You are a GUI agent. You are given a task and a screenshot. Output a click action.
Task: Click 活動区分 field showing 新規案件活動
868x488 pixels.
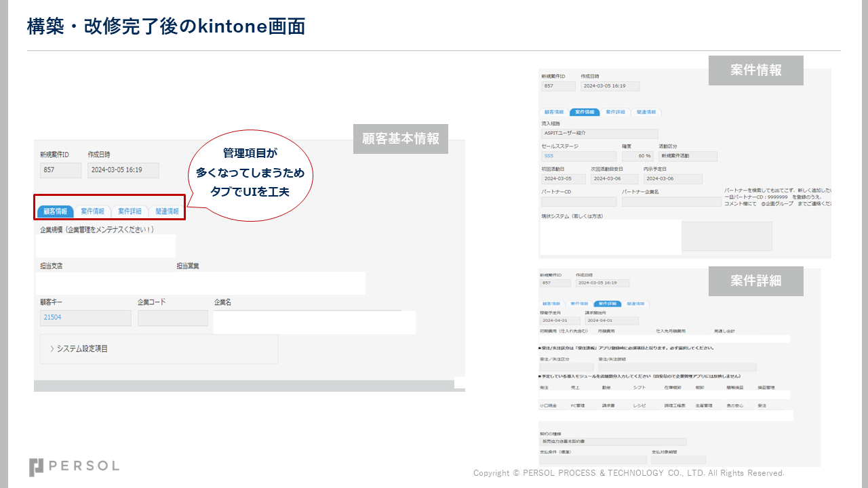[688, 156]
